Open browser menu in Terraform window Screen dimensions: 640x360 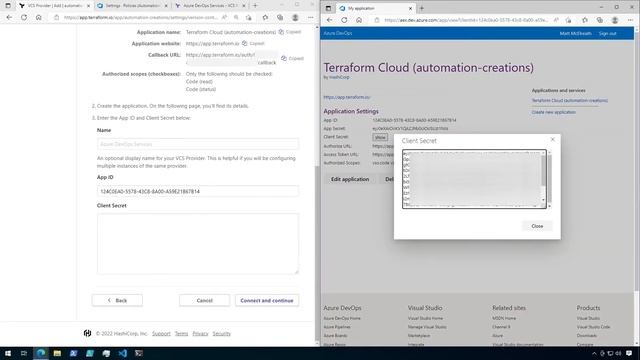click(311, 18)
